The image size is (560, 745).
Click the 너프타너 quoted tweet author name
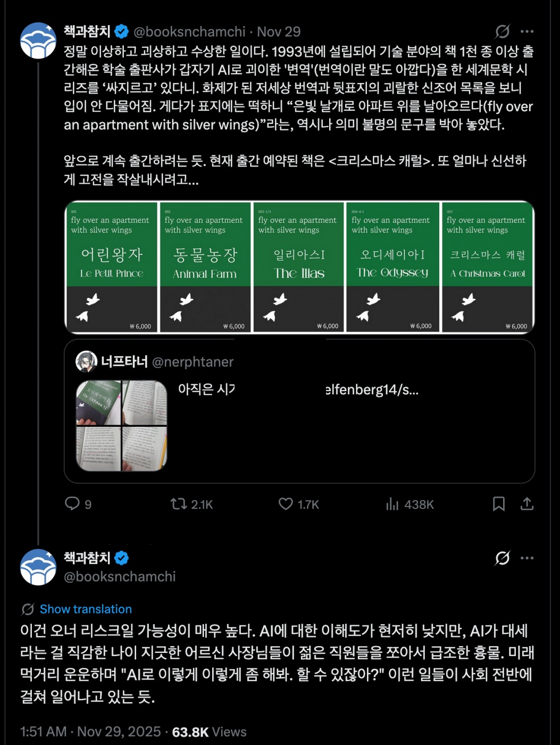click(124, 362)
